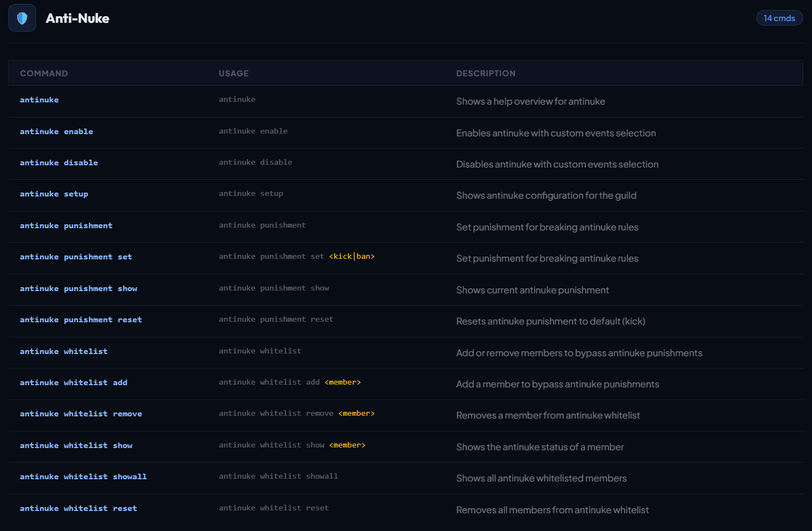Select the antinuke disable command

(59, 163)
